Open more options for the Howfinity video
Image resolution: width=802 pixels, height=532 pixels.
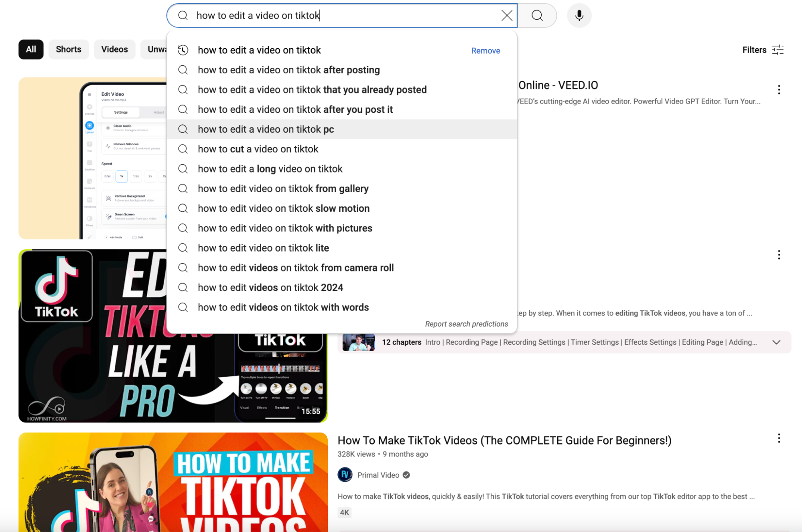(x=779, y=255)
